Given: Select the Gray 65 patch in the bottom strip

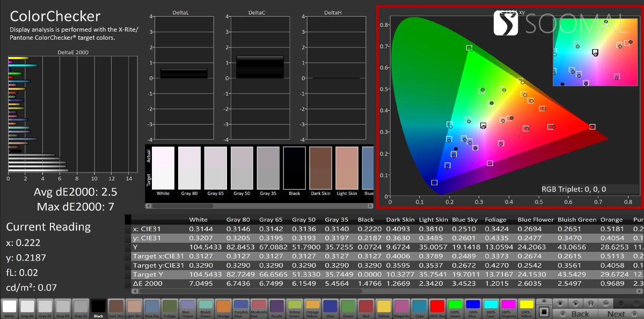Looking at the screenshot, I should pyautogui.click(x=45, y=308).
